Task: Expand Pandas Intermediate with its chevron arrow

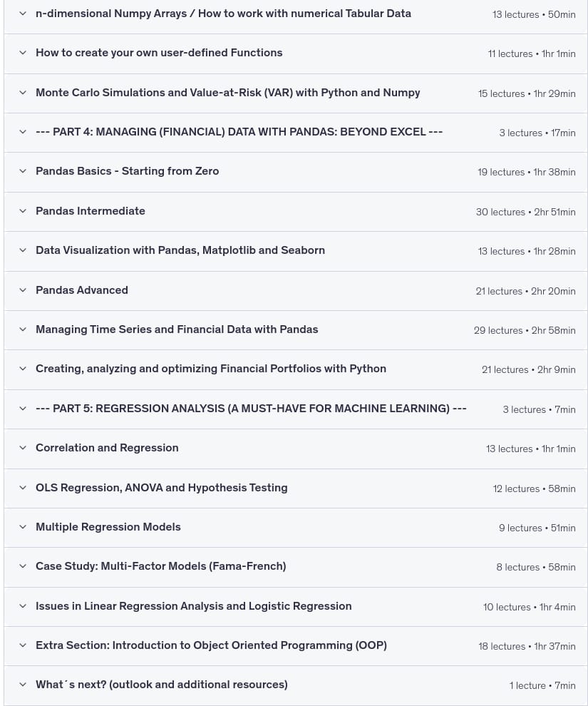Action: coord(23,211)
